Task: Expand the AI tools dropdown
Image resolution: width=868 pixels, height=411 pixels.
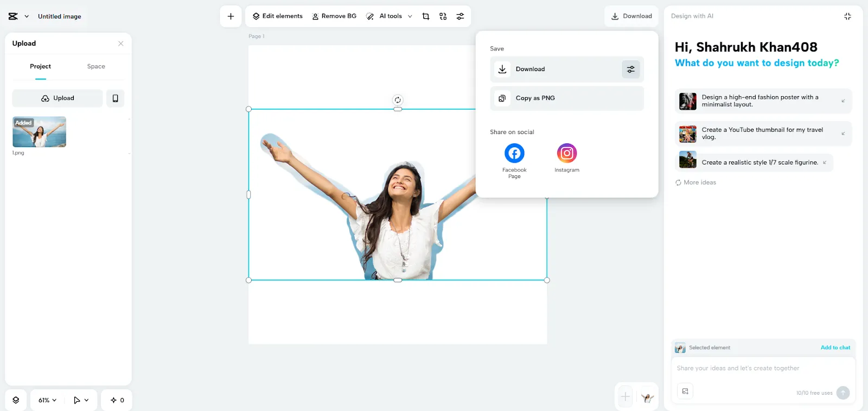Action: [x=410, y=16]
